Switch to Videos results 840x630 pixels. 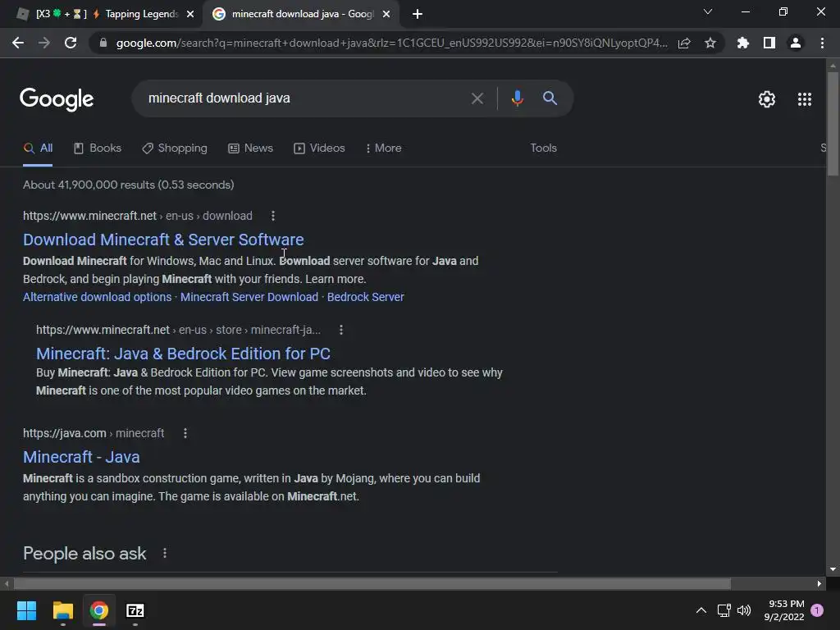319,148
